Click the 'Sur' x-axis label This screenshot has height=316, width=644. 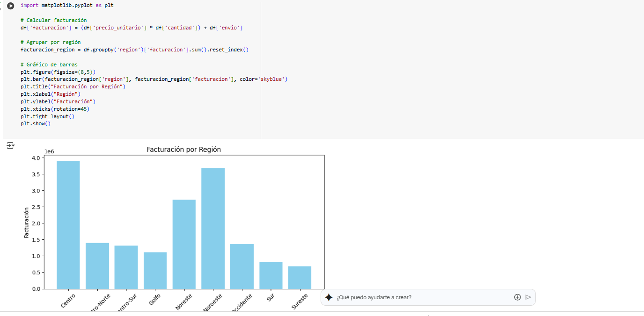click(271, 297)
